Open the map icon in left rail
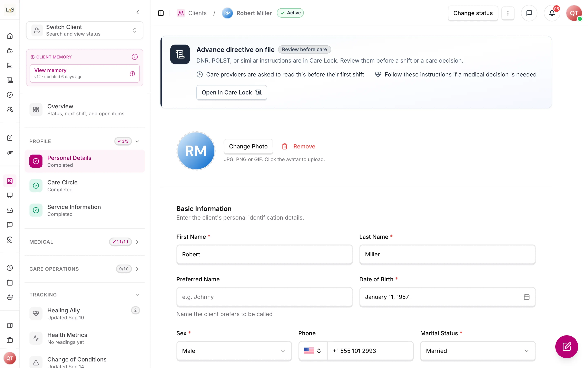The height and width of the screenshot is (368, 588). tap(10, 325)
